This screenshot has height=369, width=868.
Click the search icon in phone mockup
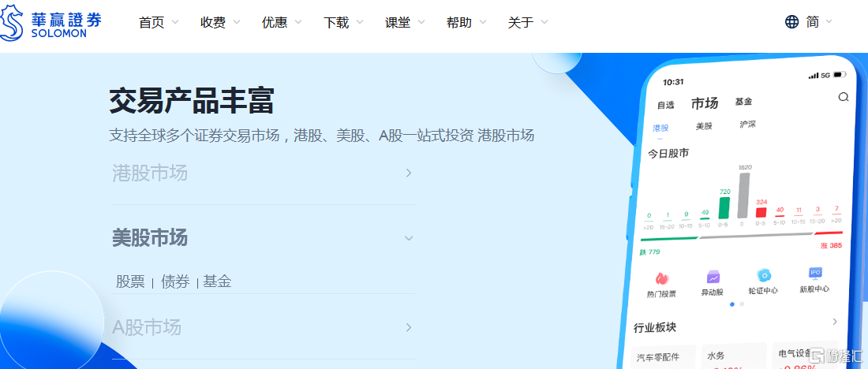843,97
